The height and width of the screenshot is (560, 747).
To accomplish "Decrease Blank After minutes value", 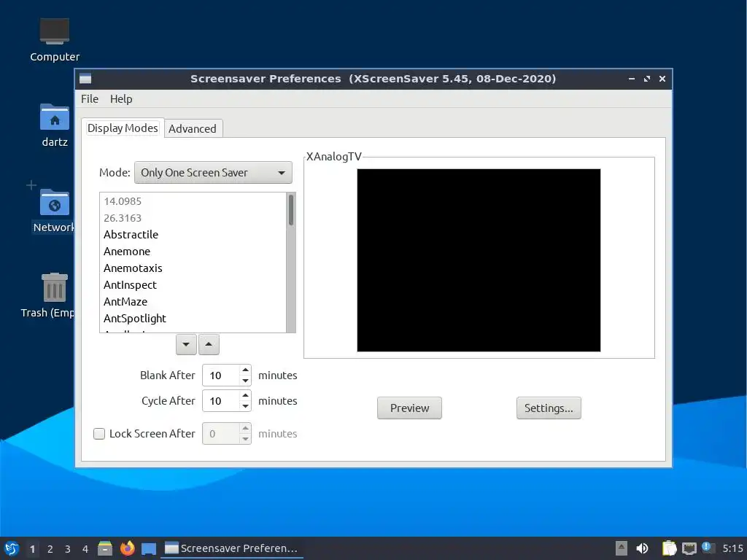I will [245, 381].
